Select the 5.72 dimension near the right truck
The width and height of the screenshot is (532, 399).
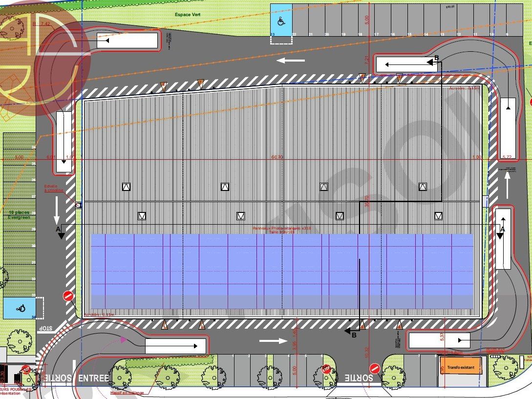pos(507,157)
